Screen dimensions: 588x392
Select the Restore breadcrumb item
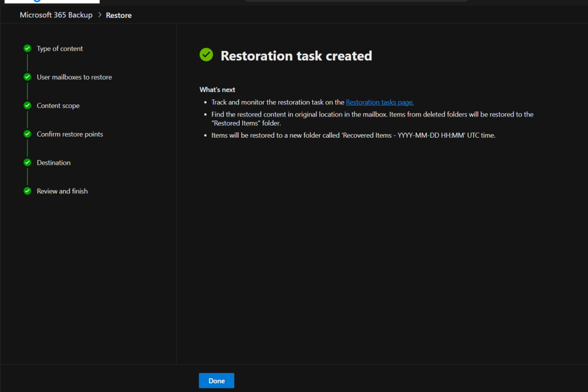click(x=119, y=15)
